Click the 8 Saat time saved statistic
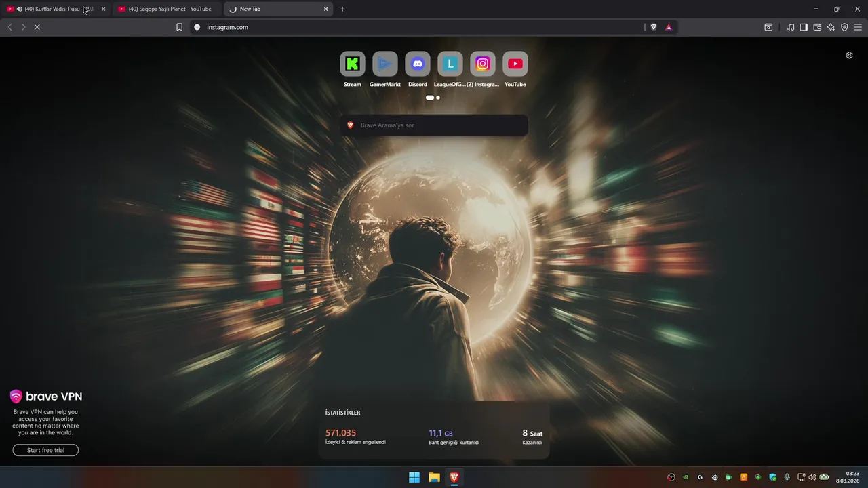 (x=532, y=436)
